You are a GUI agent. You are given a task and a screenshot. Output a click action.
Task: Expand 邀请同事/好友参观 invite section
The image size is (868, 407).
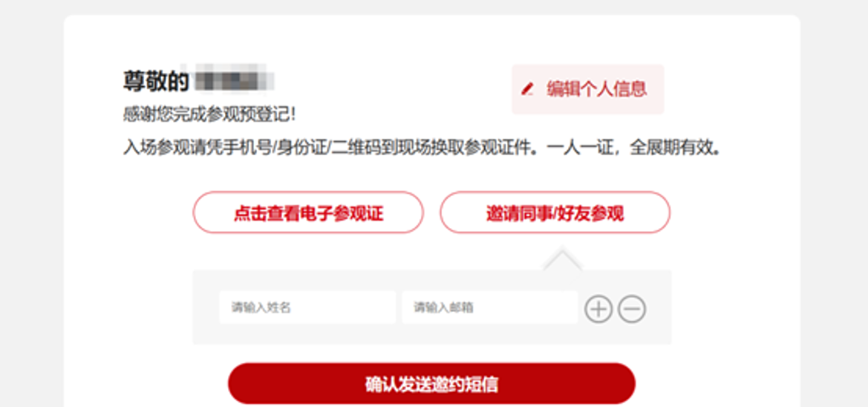(555, 212)
